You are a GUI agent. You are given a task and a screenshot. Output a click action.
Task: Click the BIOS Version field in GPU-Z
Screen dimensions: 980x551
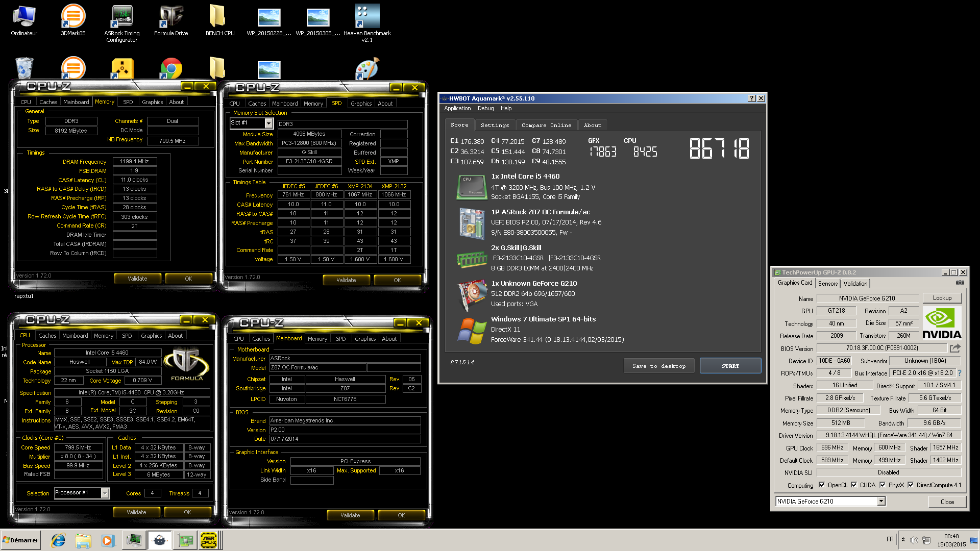tap(882, 348)
